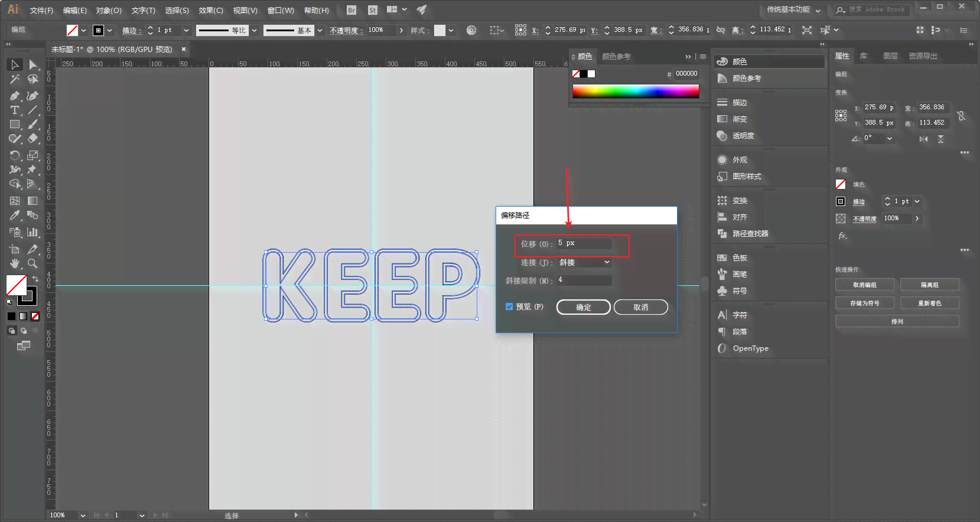This screenshot has height=522, width=980.
Task: Set paint mode to None in toolbox
Action: pos(35,317)
